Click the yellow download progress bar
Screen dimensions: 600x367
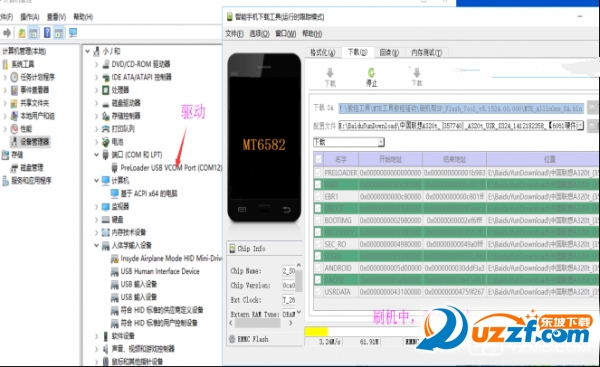pyautogui.click(x=316, y=331)
